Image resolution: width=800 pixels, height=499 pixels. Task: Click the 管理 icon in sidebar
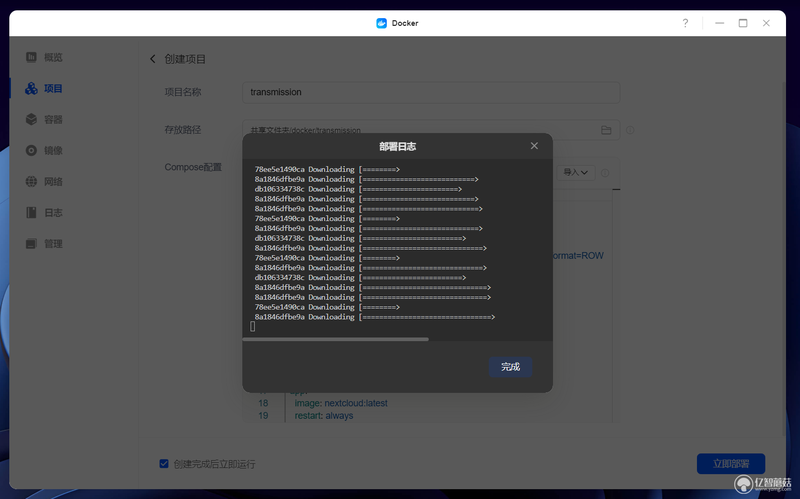click(x=31, y=244)
